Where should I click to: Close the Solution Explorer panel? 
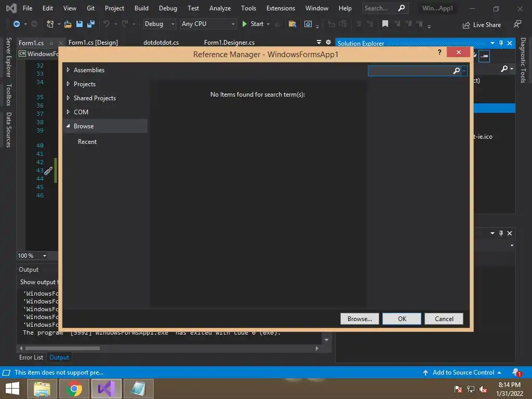click(510, 43)
